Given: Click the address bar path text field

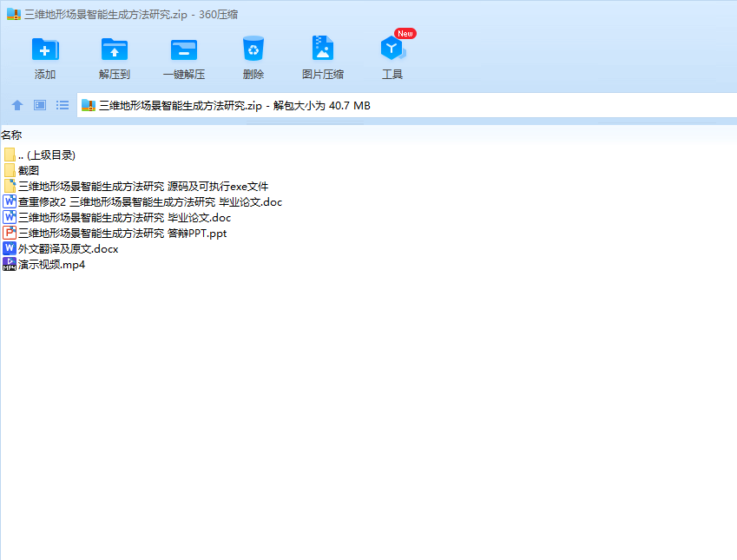Looking at the screenshot, I should (407, 105).
